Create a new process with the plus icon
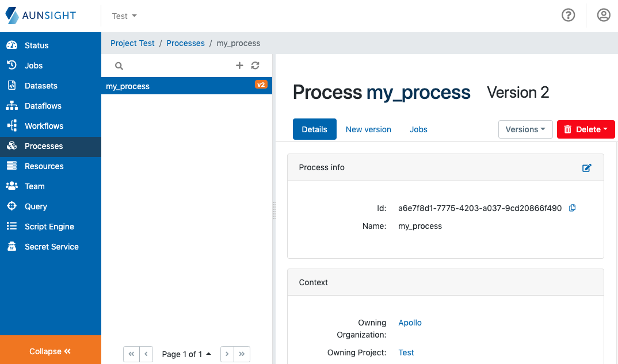This screenshot has height=364, width=618. (x=239, y=66)
